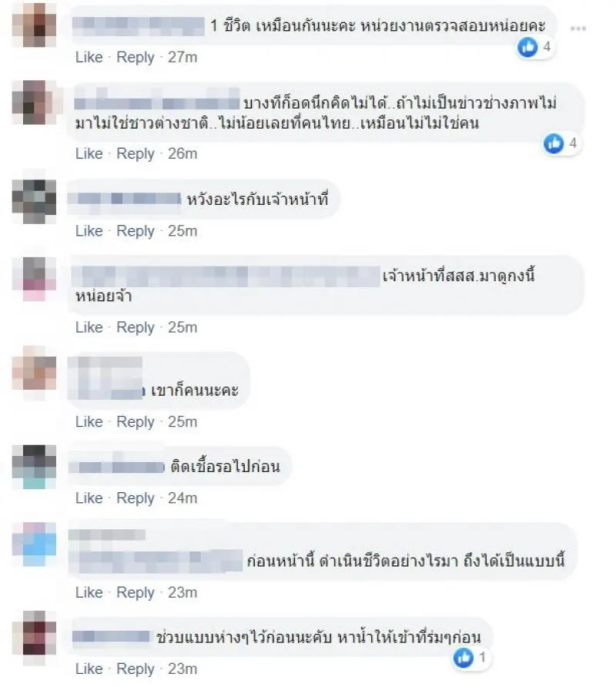Open the blurred commenter name on the 24m comment
This screenshot has height=687, width=616.
117,466
